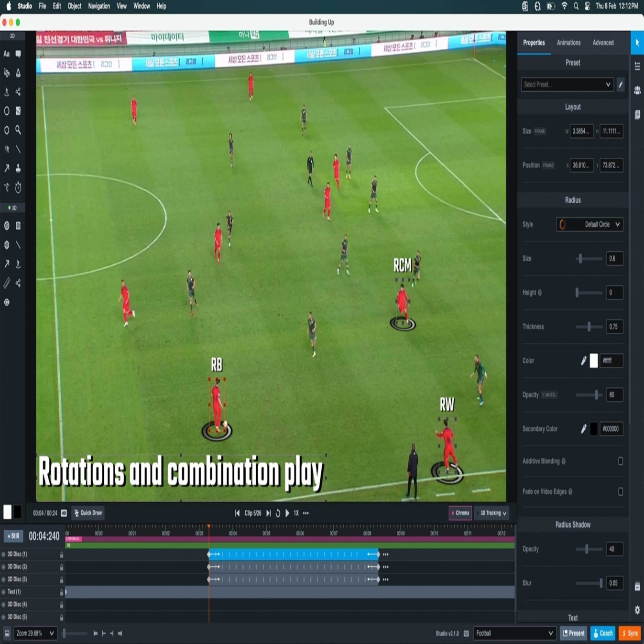Select the 3D ruler tool
Viewport: 644px width, 644px height.
[x=7, y=283]
